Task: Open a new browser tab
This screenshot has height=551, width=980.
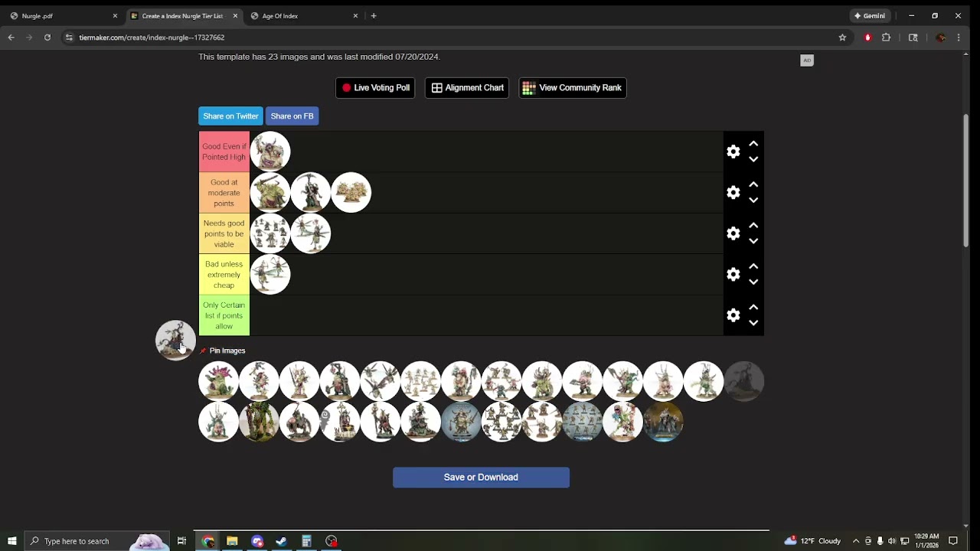Action: point(374,16)
